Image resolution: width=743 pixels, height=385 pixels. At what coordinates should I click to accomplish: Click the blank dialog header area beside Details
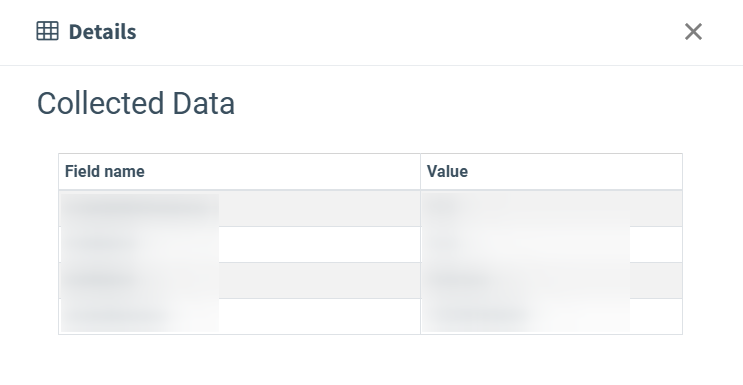click(408, 32)
